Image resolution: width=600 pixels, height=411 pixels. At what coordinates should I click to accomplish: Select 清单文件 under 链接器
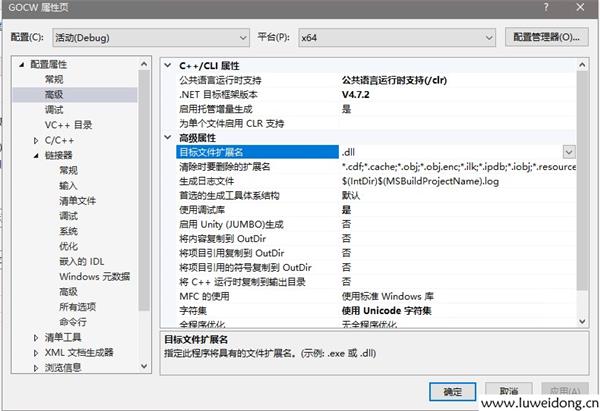(x=78, y=201)
